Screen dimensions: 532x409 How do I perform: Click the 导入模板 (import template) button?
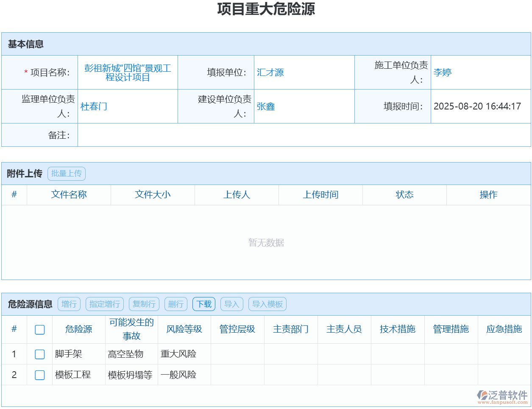[267, 304]
